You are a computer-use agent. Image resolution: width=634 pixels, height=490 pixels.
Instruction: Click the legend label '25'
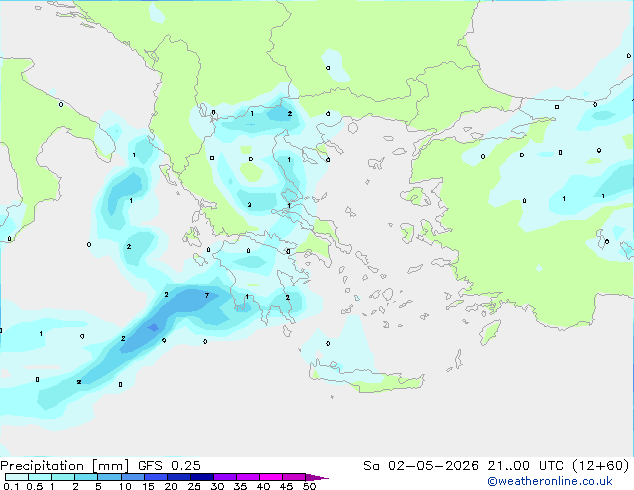click(194, 486)
